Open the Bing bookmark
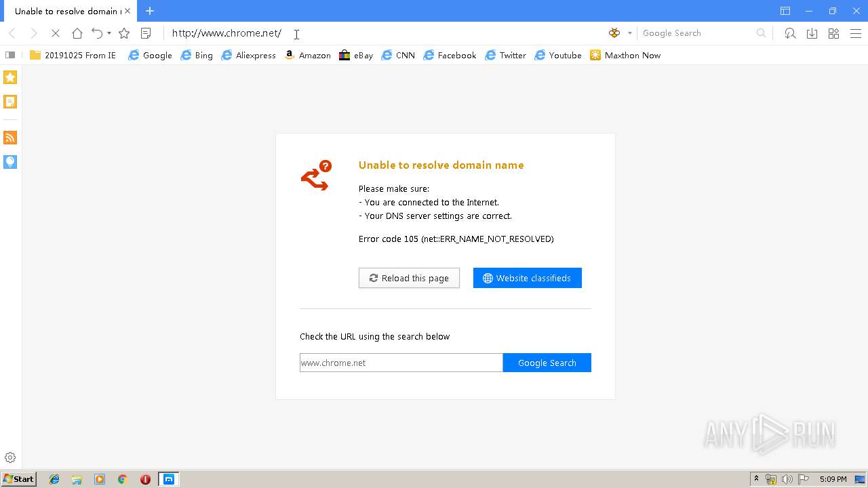This screenshot has width=868, height=488. click(x=197, y=56)
